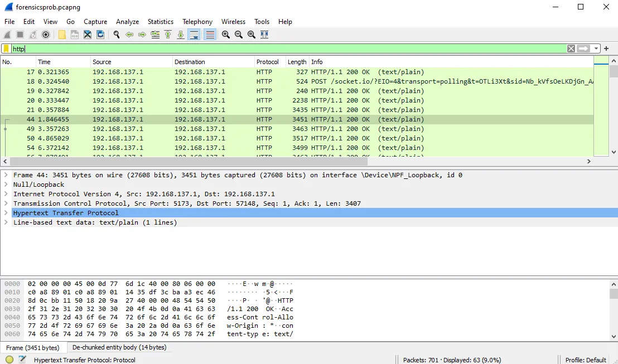Toggle auto-scroll during live capture
The width and height of the screenshot is (618, 364).
point(194,35)
